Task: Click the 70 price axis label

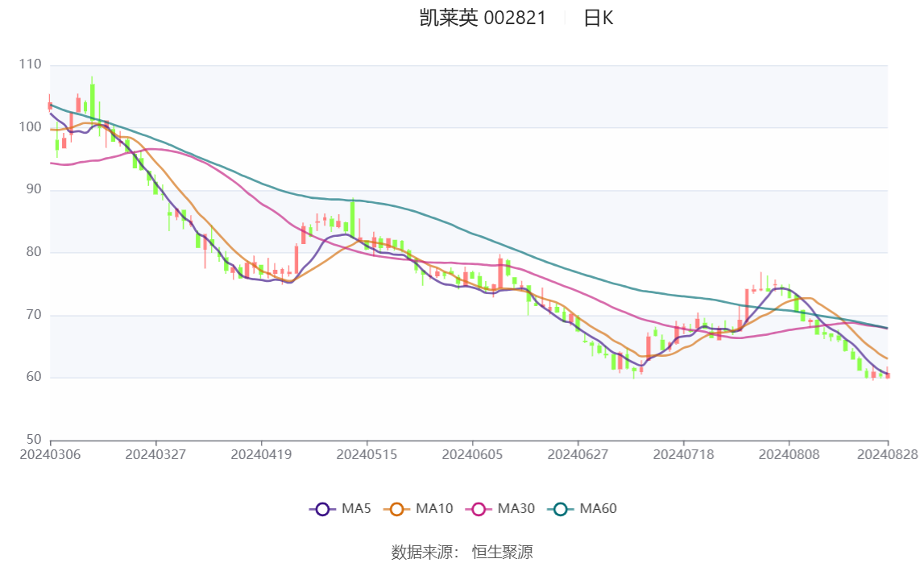Action: coord(34,314)
